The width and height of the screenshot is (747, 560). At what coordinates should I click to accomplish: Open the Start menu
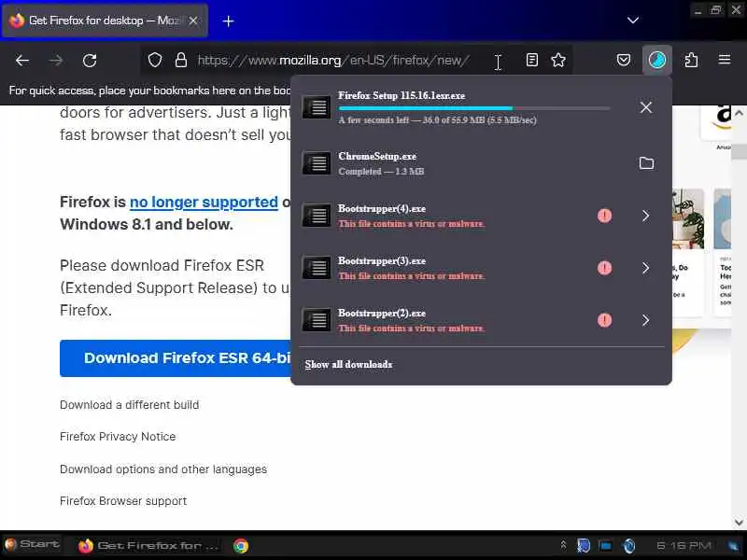32,544
